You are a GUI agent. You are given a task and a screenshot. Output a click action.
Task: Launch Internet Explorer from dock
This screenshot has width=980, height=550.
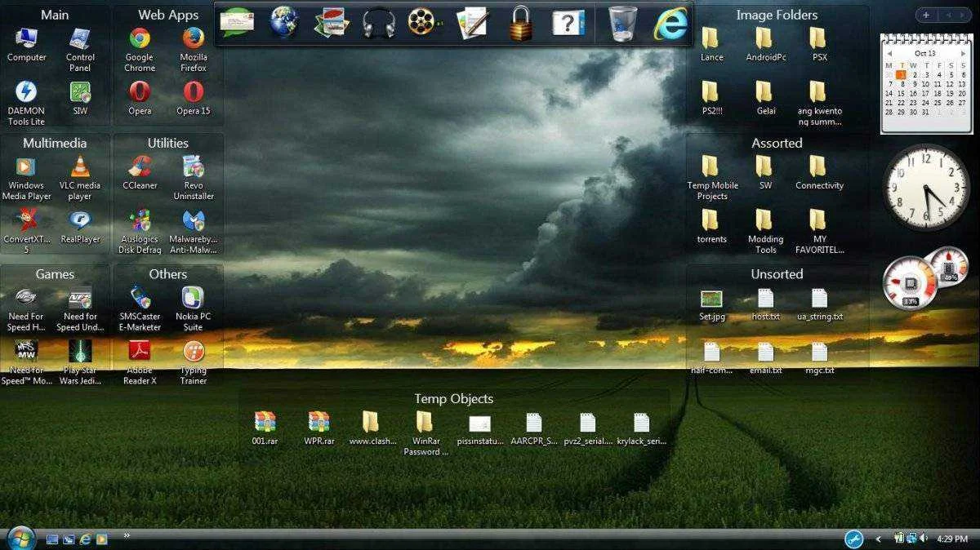(x=670, y=23)
